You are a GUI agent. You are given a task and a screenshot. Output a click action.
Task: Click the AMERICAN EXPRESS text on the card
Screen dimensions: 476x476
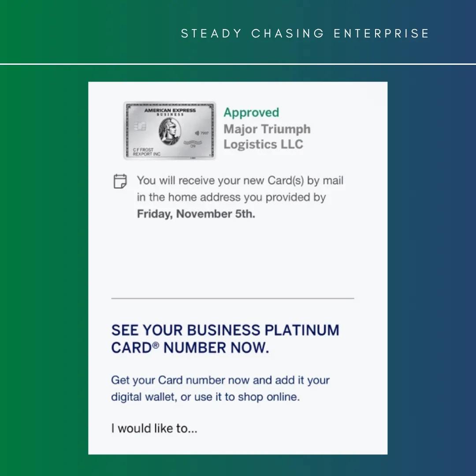coord(170,110)
